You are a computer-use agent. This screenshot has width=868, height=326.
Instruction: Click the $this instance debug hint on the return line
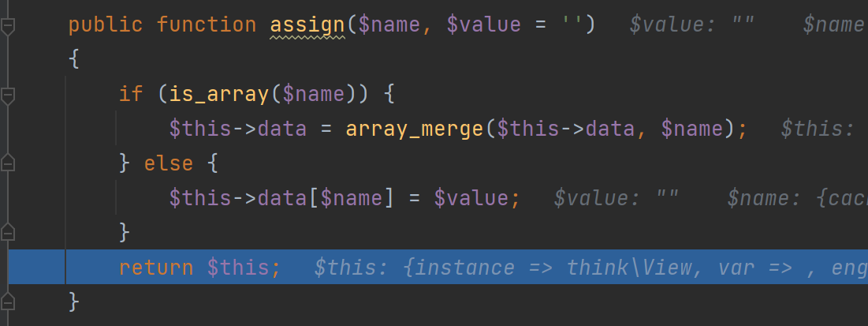(590, 268)
